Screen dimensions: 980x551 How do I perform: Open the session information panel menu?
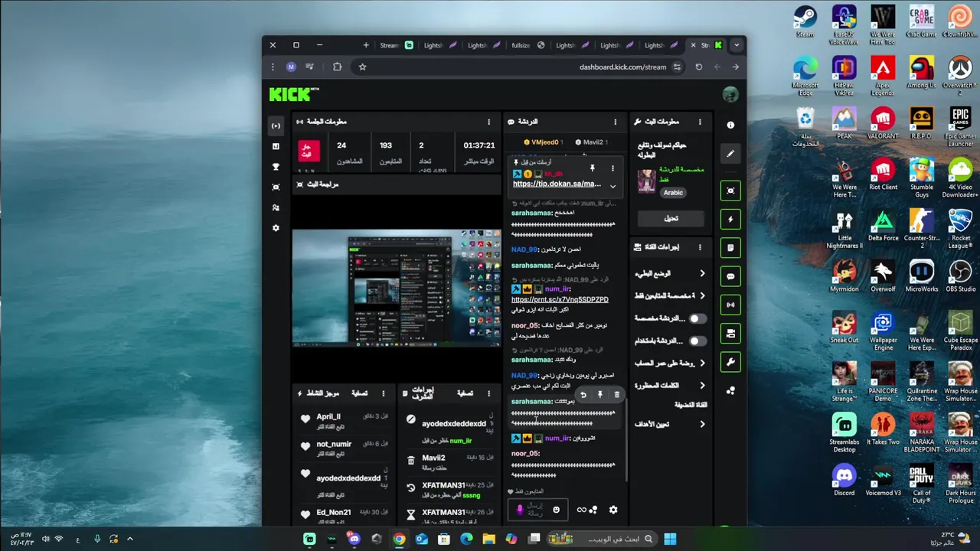point(489,122)
